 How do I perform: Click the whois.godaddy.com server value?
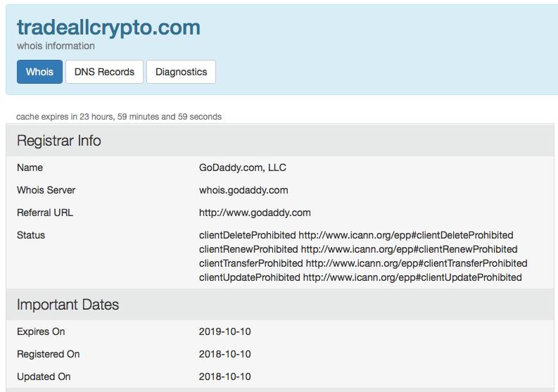click(243, 190)
